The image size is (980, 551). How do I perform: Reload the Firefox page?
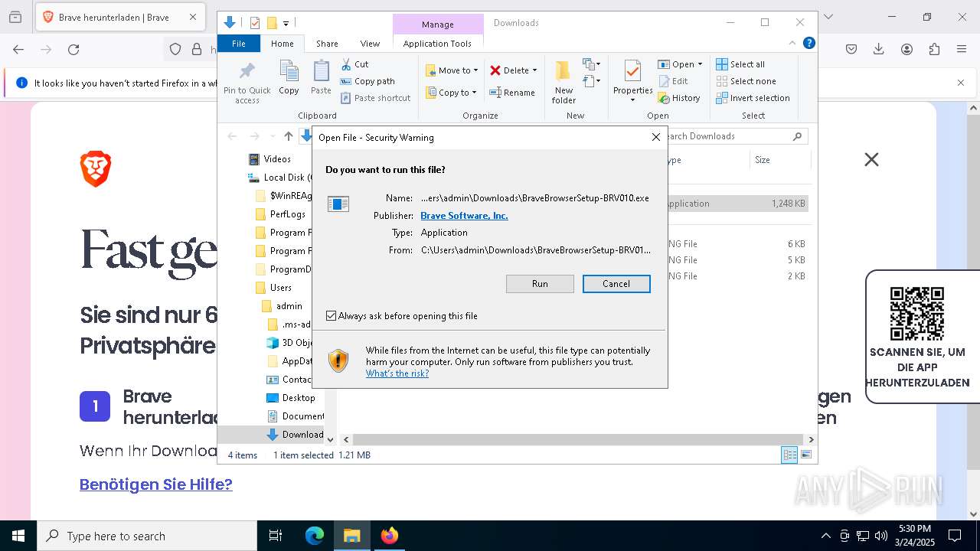73,50
